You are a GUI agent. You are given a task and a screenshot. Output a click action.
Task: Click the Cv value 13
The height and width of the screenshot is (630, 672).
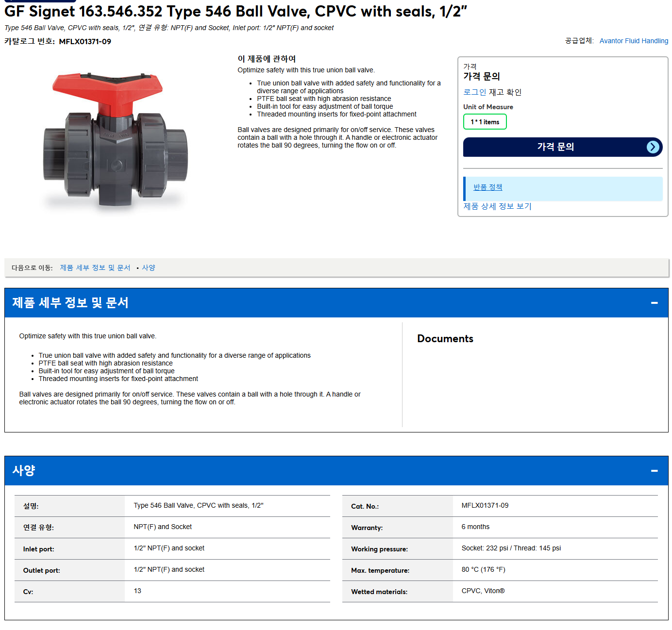[x=137, y=591]
